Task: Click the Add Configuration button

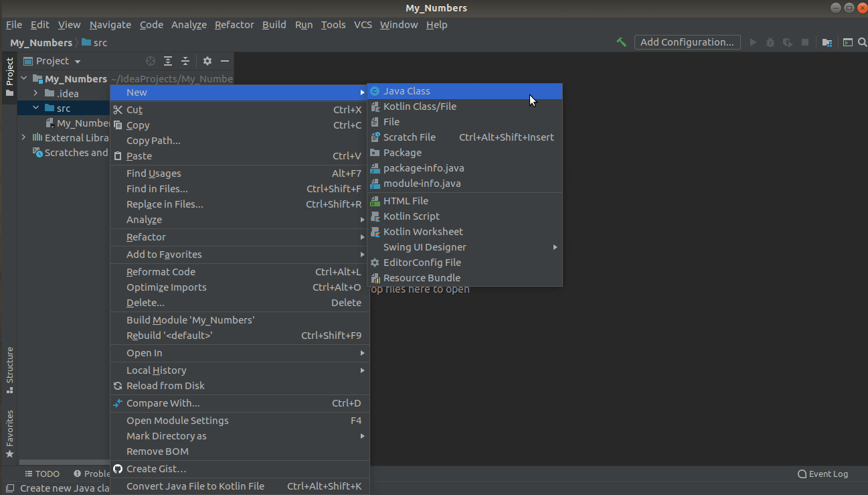Action: [x=687, y=42]
